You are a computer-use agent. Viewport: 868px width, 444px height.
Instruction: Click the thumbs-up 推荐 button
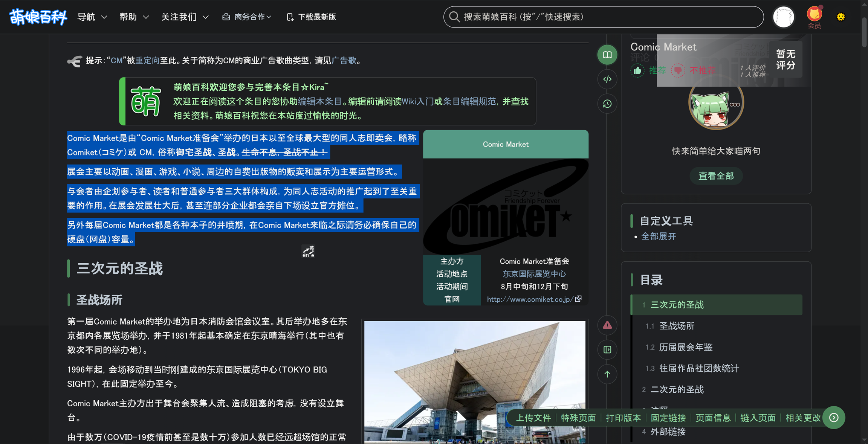[x=637, y=70]
